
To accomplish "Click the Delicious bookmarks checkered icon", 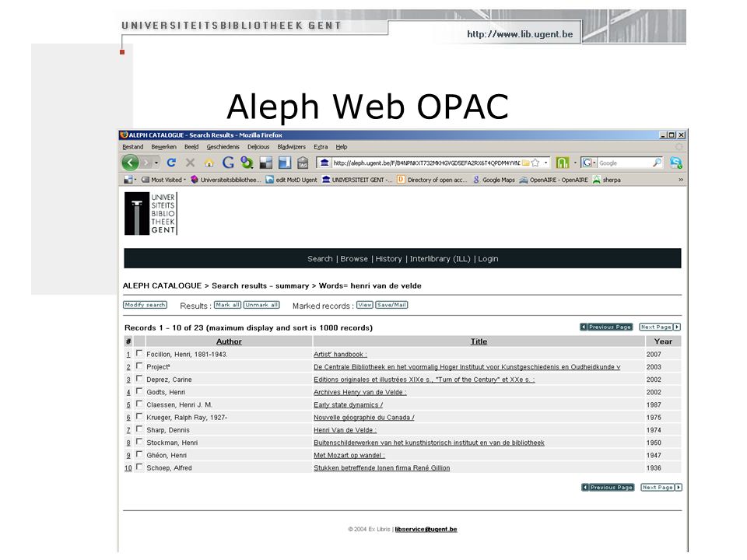I will pyautogui.click(x=265, y=163).
